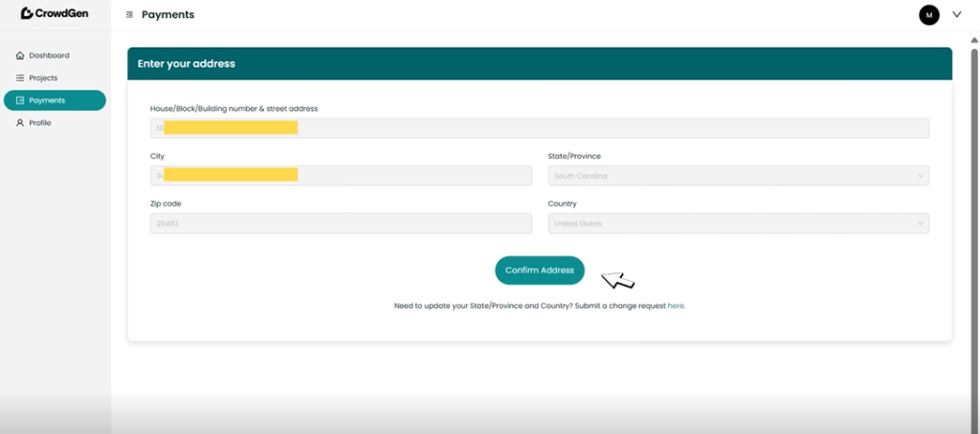Go to Dashboard in sidebar
Viewport: 980px width, 434px height.
tap(49, 55)
